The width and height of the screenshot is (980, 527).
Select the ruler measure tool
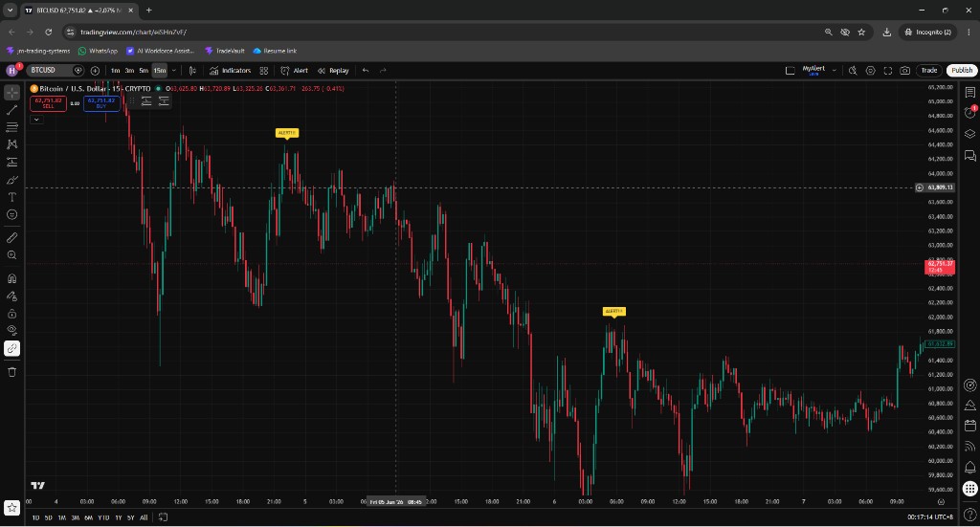[11, 237]
